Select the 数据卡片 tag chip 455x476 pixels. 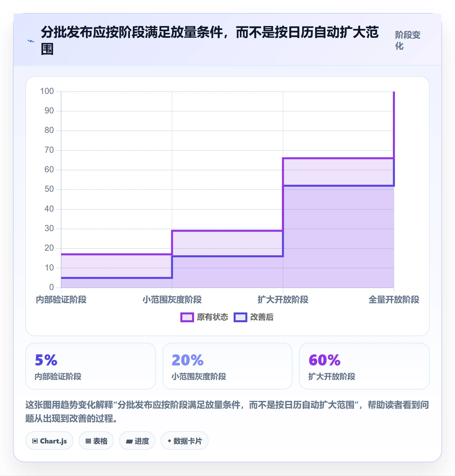pyautogui.click(x=185, y=441)
